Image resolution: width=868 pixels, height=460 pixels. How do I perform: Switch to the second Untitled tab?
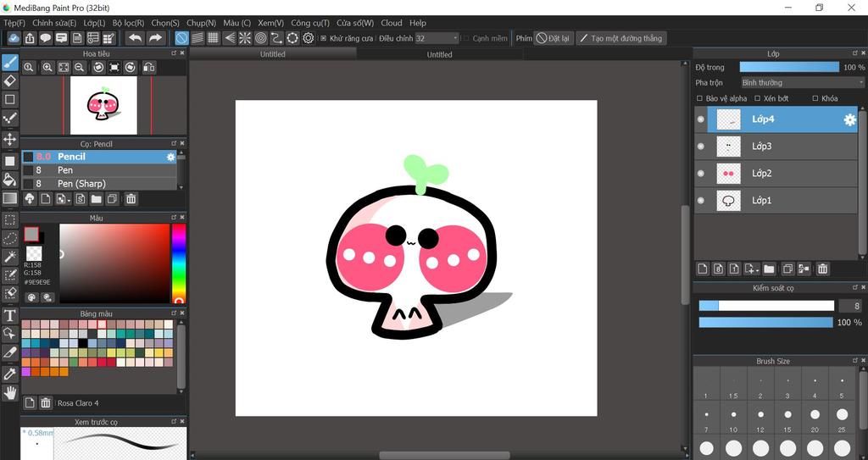[440, 54]
